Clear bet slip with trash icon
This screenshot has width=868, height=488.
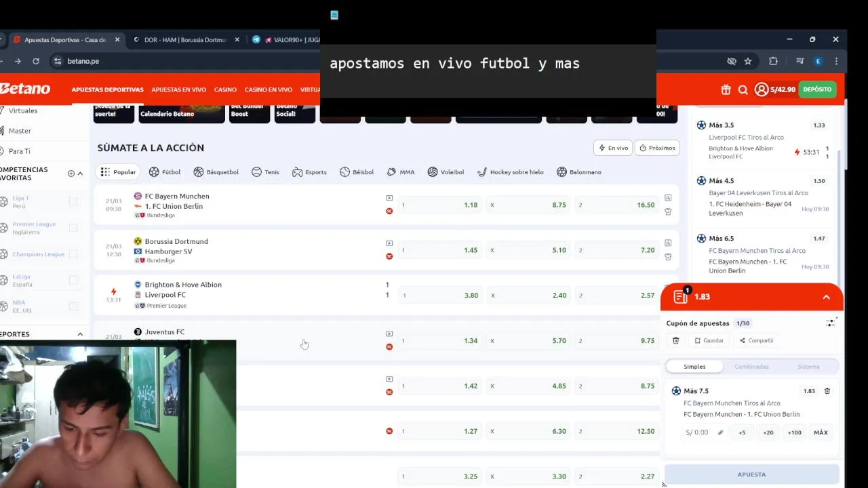tap(675, 341)
